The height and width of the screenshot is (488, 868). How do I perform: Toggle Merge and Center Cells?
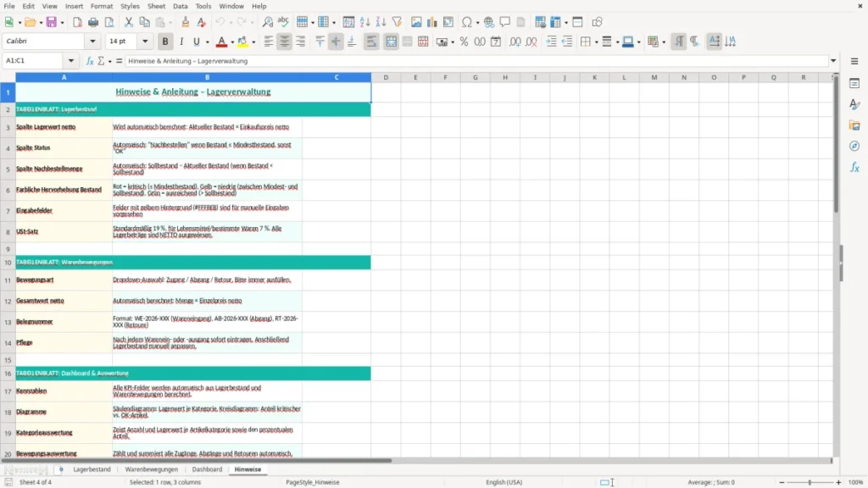pyautogui.click(x=392, y=42)
